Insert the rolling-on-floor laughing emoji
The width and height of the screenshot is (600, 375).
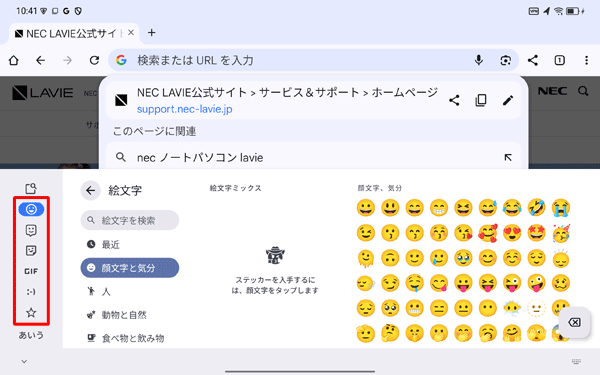[536, 208]
